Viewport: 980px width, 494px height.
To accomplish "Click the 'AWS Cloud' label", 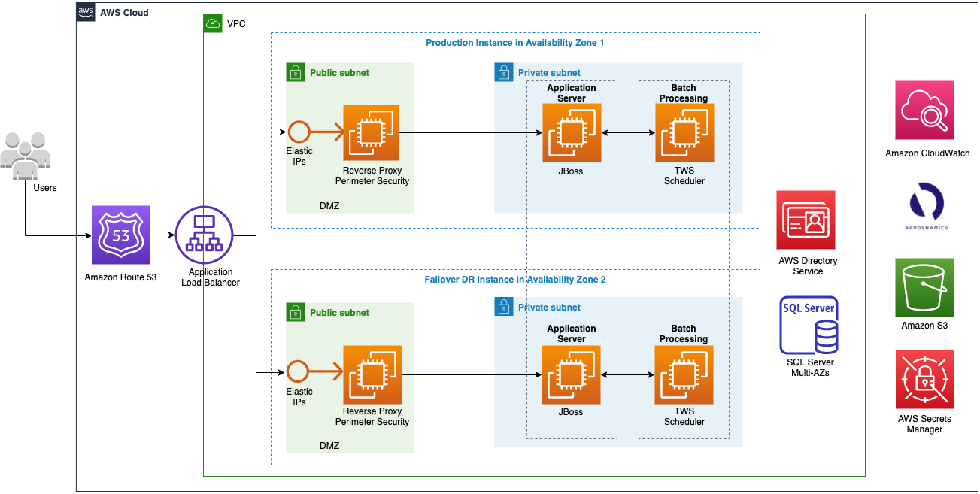I will coord(124,13).
